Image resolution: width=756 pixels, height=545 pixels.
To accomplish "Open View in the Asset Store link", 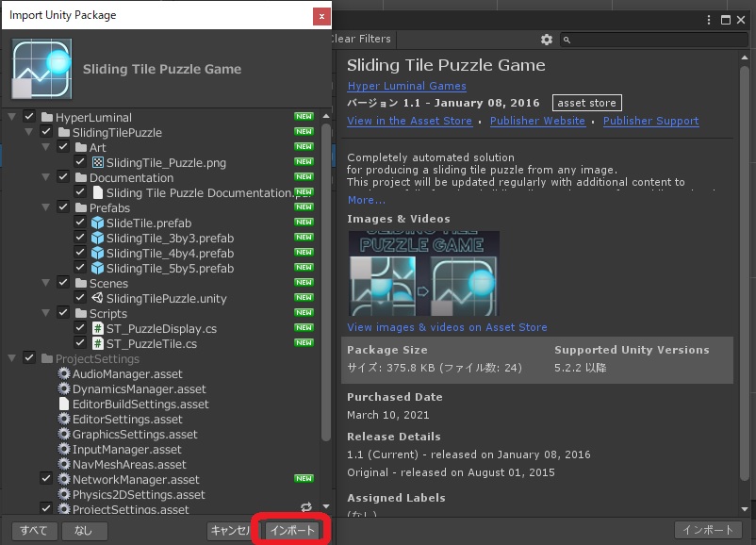I will [409, 121].
